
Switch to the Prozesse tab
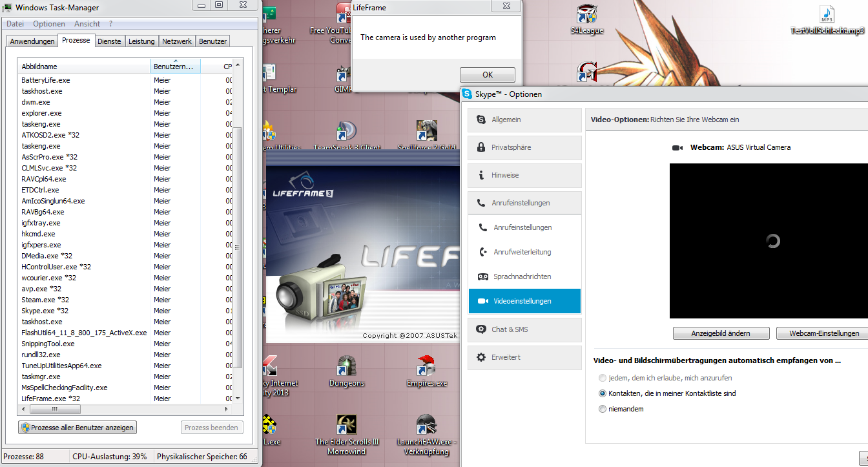pos(76,40)
